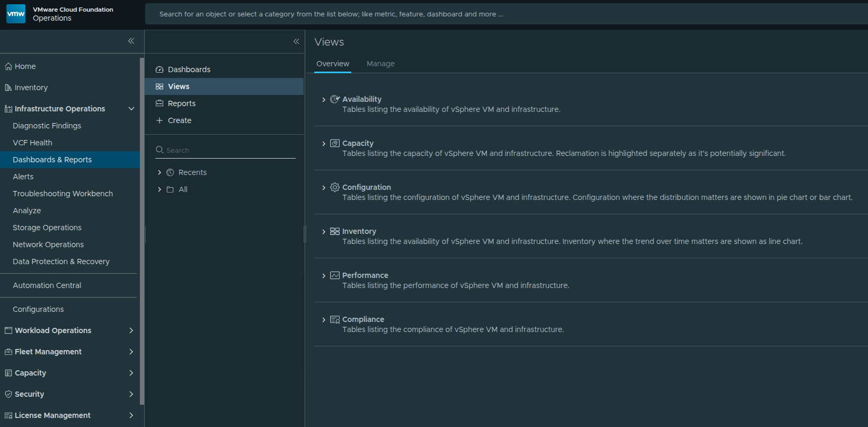Click the Views grid icon in side panel

[x=160, y=86]
